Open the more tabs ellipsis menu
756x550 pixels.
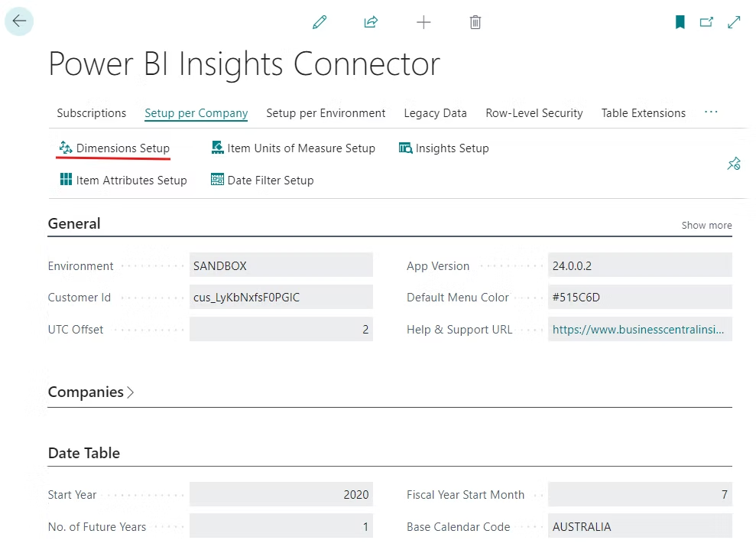711,113
